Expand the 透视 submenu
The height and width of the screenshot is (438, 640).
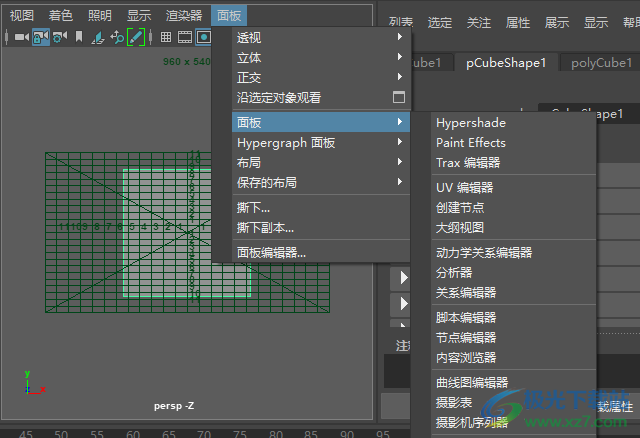click(321, 38)
